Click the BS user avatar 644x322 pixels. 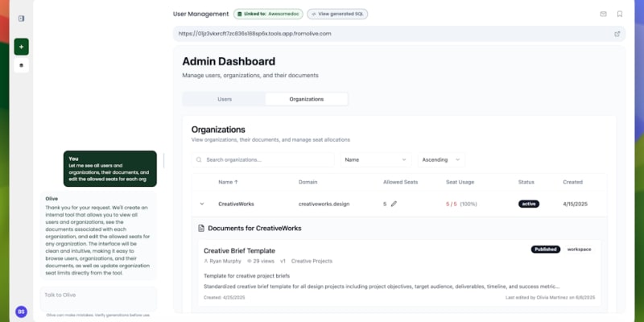(21, 312)
